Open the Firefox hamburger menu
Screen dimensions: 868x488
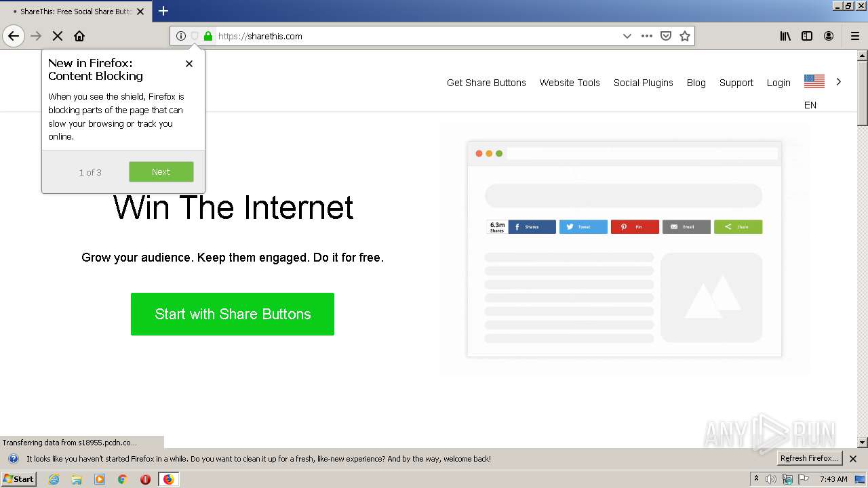[855, 36]
